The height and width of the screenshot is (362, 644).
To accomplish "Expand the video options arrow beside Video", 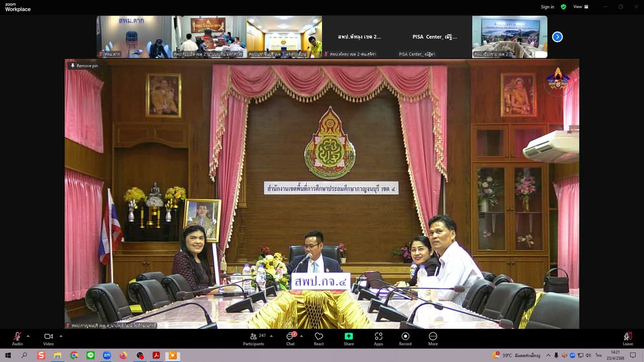I will (x=61, y=336).
